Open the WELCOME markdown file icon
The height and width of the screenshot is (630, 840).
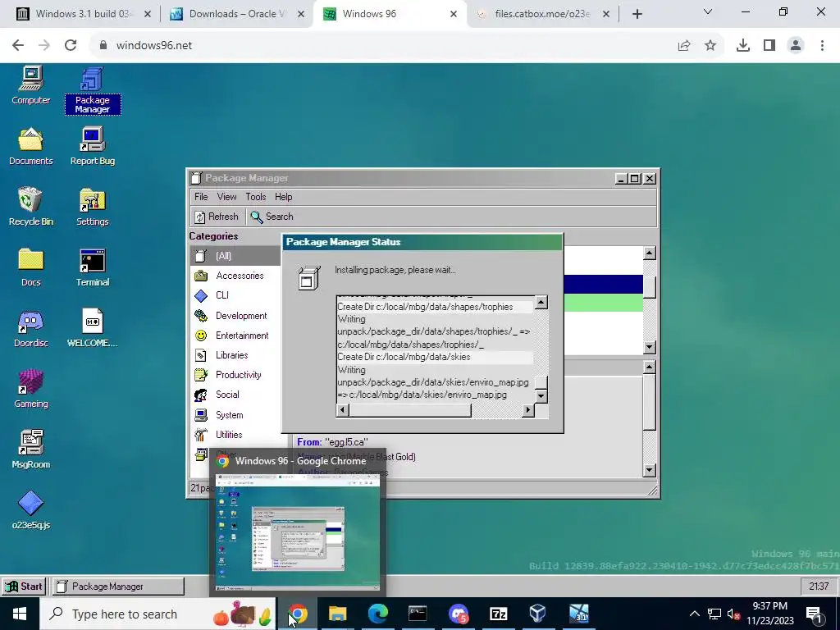pos(92,328)
